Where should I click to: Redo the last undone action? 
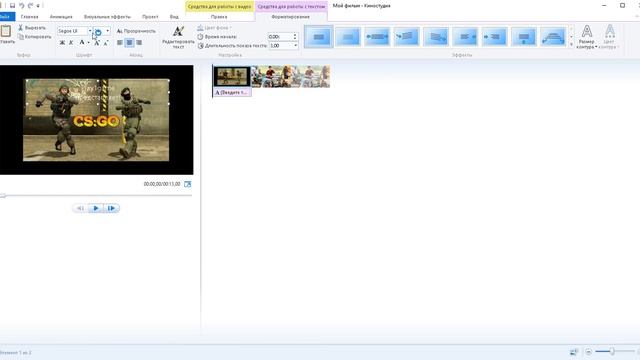coord(31,5)
